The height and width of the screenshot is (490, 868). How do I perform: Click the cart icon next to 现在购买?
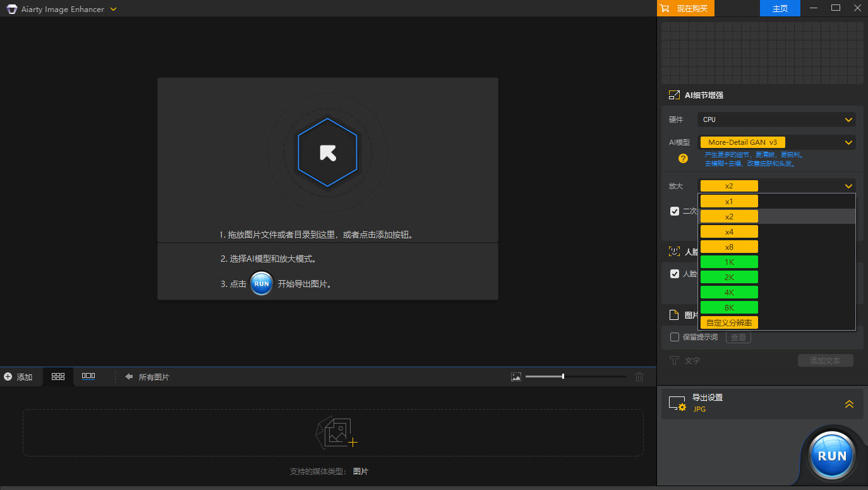(x=666, y=8)
